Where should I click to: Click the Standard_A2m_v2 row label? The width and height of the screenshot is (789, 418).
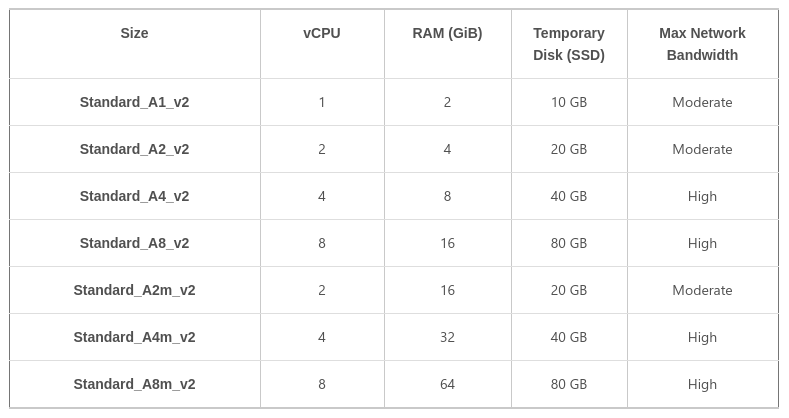click(134, 290)
